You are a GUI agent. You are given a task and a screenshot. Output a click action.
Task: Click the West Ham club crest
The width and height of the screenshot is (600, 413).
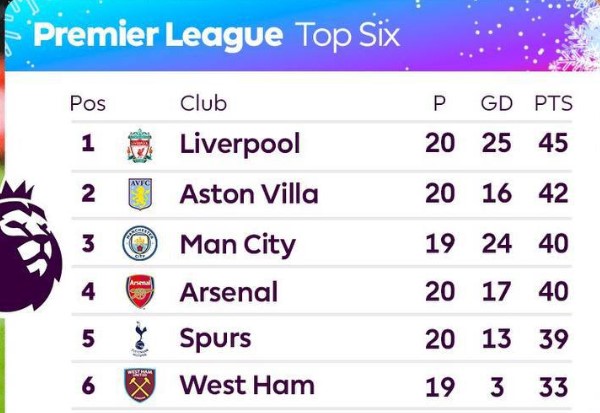pyautogui.click(x=139, y=385)
